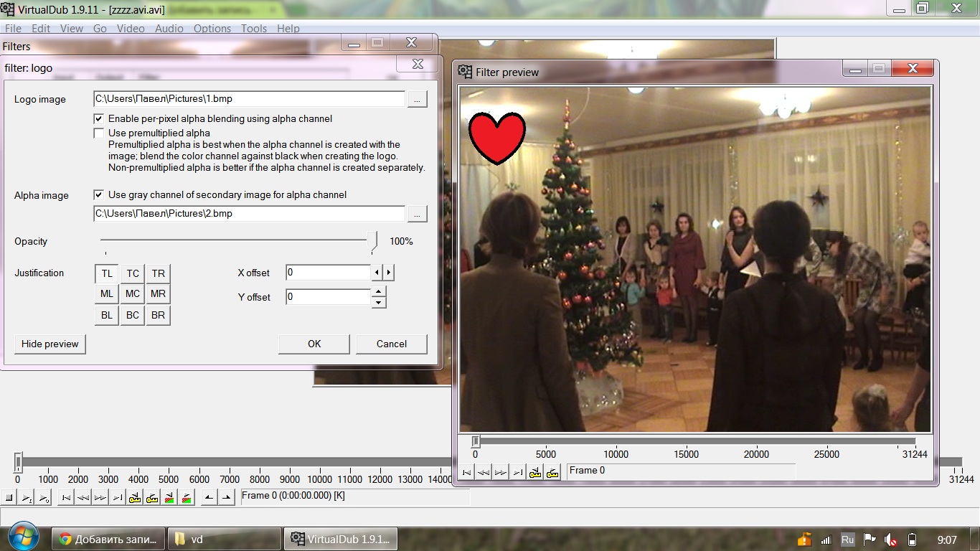This screenshot has height=551, width=980.
Task: Set selection start with mark-in icon
Action: tap(209, 497)
